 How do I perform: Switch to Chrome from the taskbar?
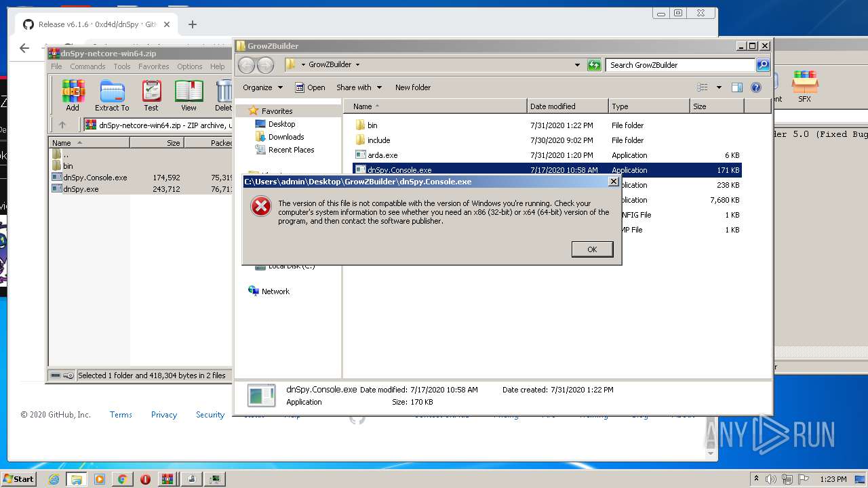pyautogui.click(x=122, y=479)
